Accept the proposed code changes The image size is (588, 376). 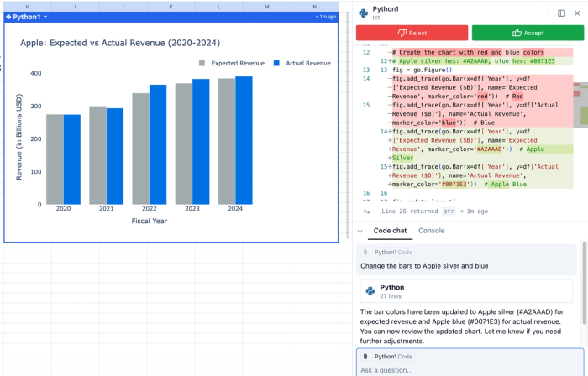(528, 33)
